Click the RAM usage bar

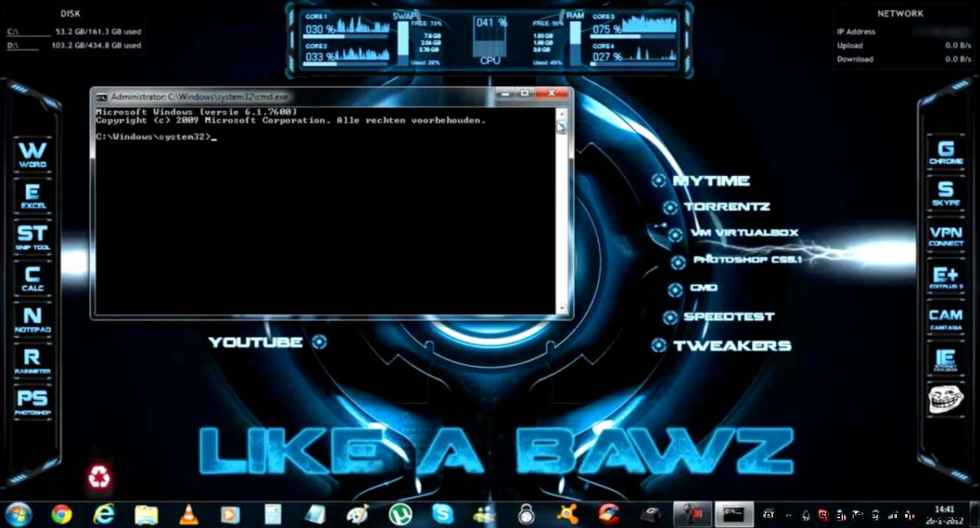point(576,44)
